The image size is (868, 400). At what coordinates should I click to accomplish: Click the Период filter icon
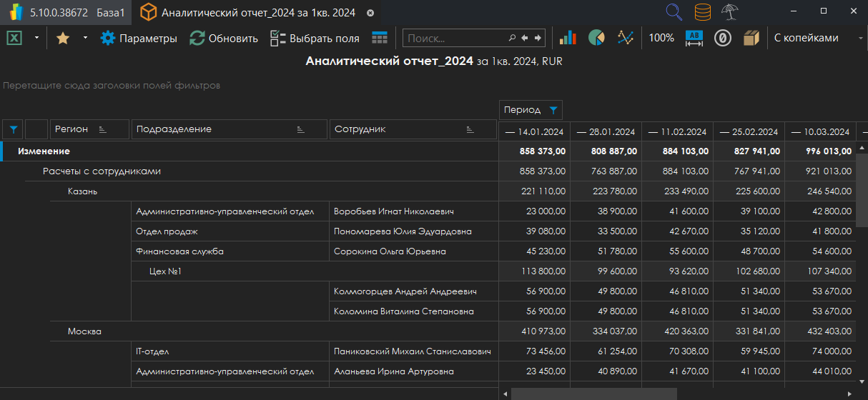(x=553, y=110)
